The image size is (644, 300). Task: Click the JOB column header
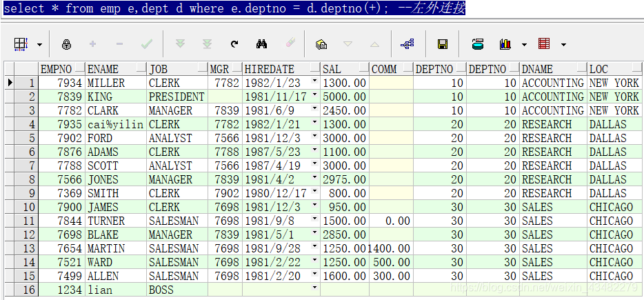[x=177, y=69]
